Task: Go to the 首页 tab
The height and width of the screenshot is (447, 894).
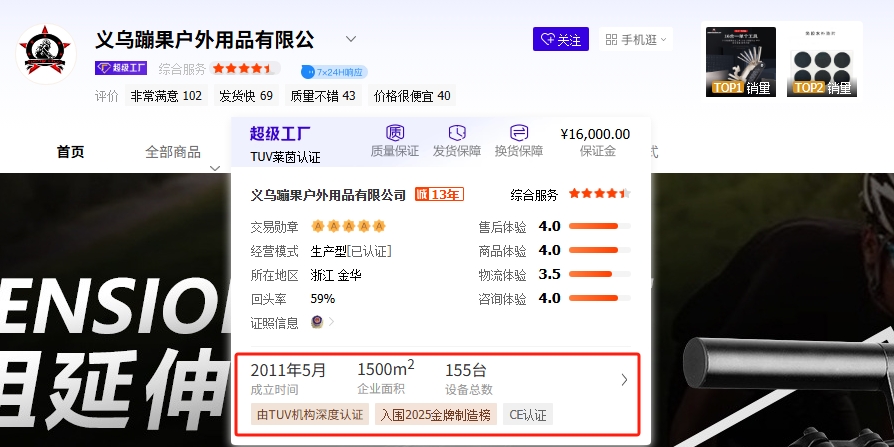Action: [x=71, y=152]
